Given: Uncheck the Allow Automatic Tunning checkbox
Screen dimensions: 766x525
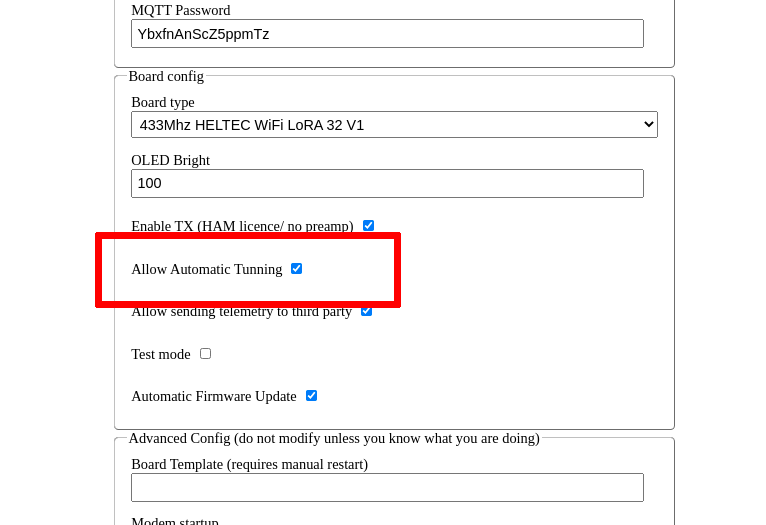Looking at the screenshot, I should coord(297,269).
